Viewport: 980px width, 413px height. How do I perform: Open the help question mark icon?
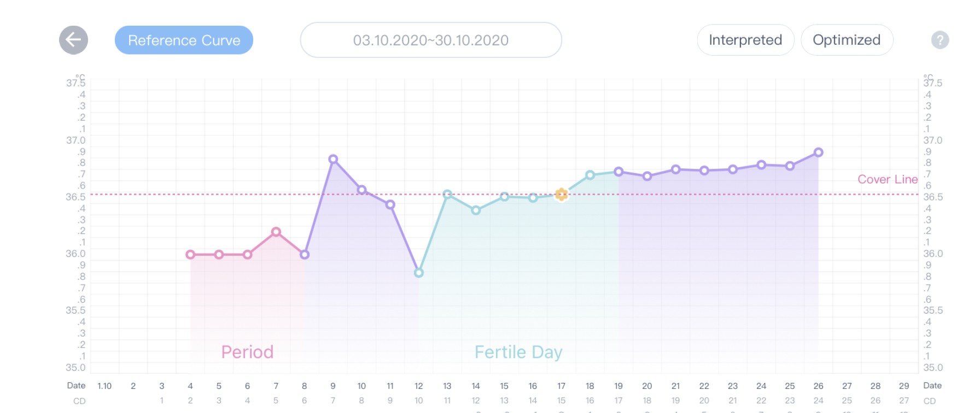coord(940,40)
